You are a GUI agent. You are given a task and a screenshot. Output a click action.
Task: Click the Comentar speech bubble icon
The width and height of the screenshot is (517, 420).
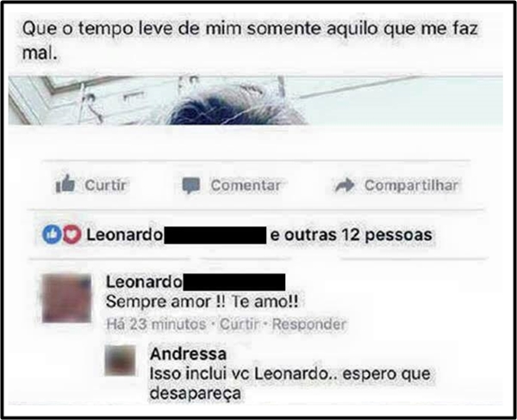coord(191,185)
